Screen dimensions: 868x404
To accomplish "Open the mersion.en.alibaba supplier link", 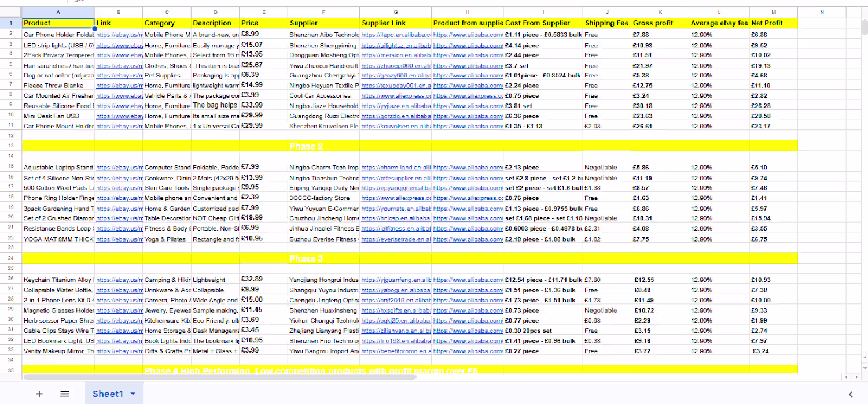I will point(396,55).
